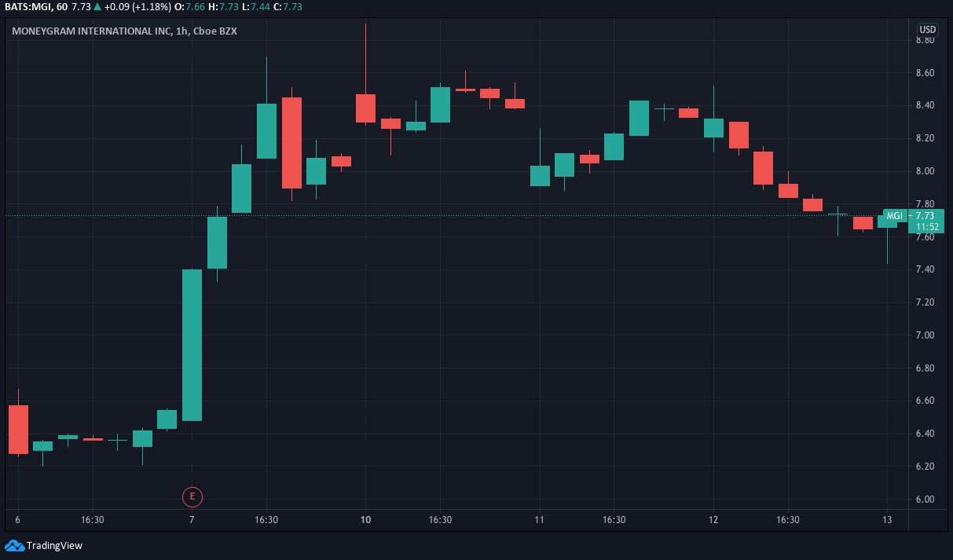Click the +0.09 (+1.18%) change value
The image size is (953, 560).
[138, 6]
